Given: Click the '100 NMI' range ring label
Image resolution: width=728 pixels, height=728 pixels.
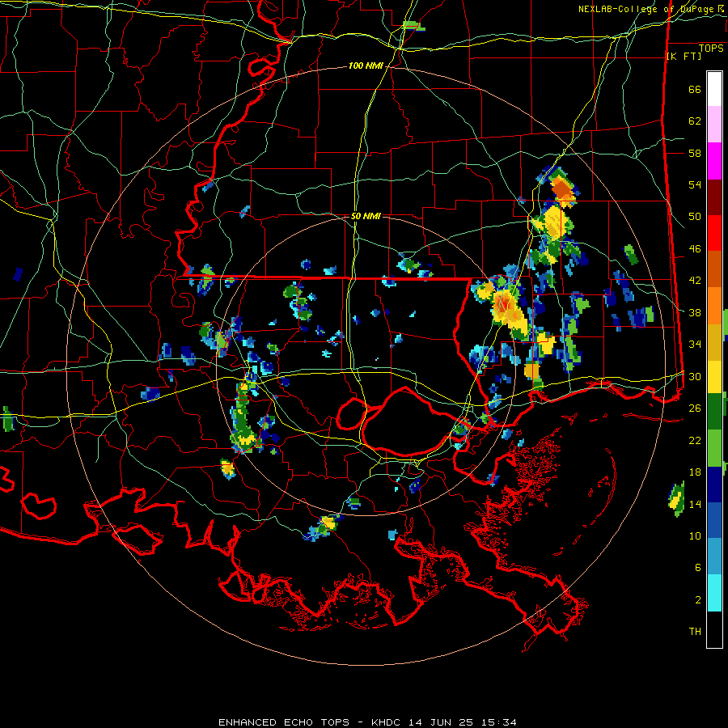Looking at the screenshot, I should click(366, 66).
